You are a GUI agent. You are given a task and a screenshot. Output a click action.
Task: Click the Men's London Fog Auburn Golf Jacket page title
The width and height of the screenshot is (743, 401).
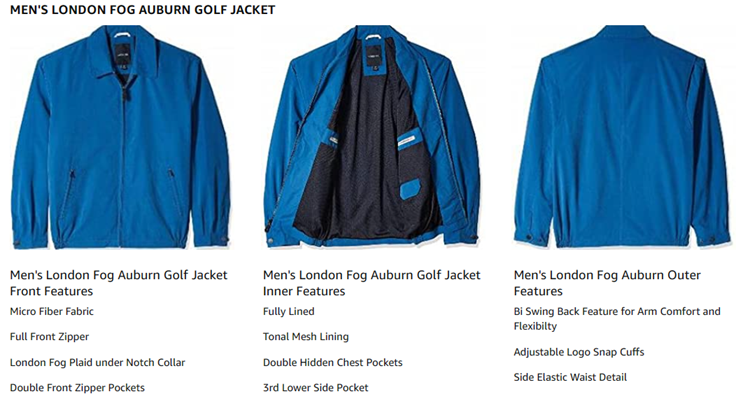143,10
